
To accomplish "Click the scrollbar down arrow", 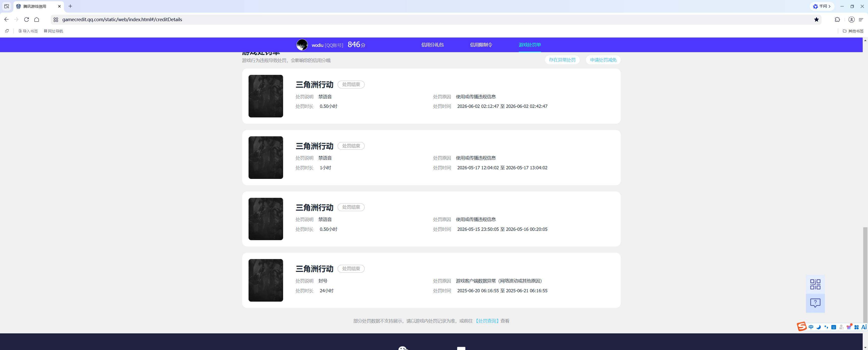I will tap(865, 347).
